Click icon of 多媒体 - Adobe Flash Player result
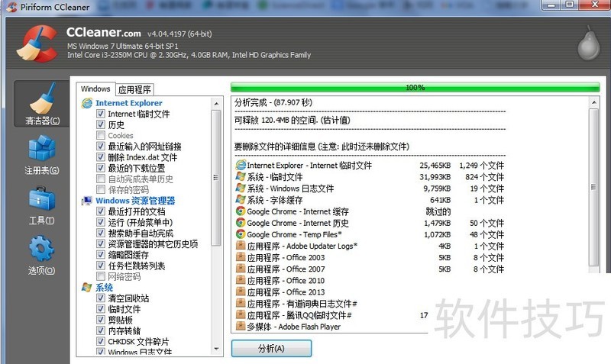611x364 pixels. (241, 327)
